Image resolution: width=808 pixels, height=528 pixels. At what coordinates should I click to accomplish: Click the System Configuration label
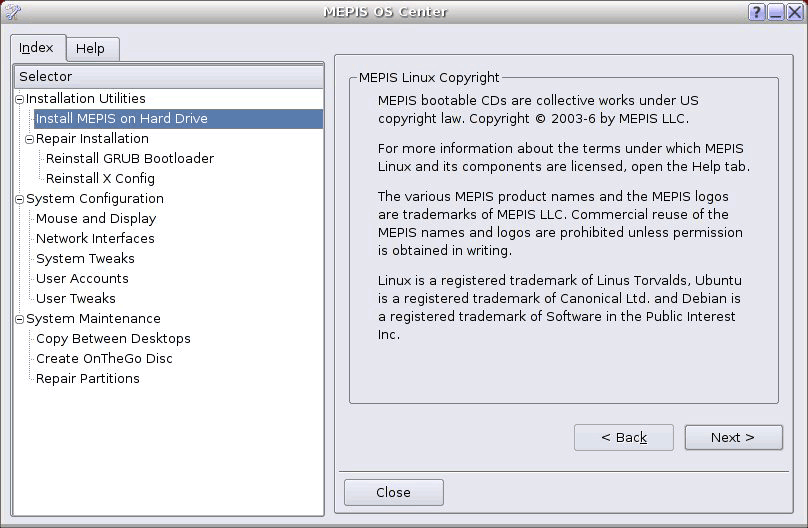pos(95,199)
